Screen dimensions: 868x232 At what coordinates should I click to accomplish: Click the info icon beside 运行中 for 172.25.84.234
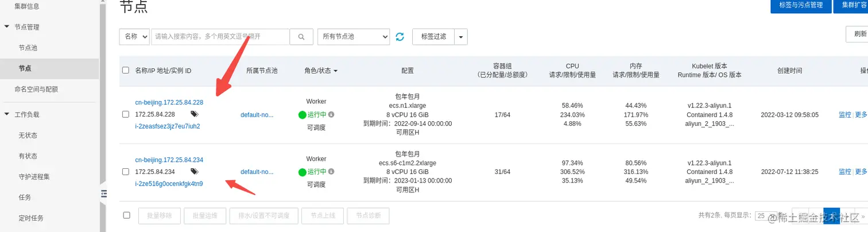click(331, 172)
